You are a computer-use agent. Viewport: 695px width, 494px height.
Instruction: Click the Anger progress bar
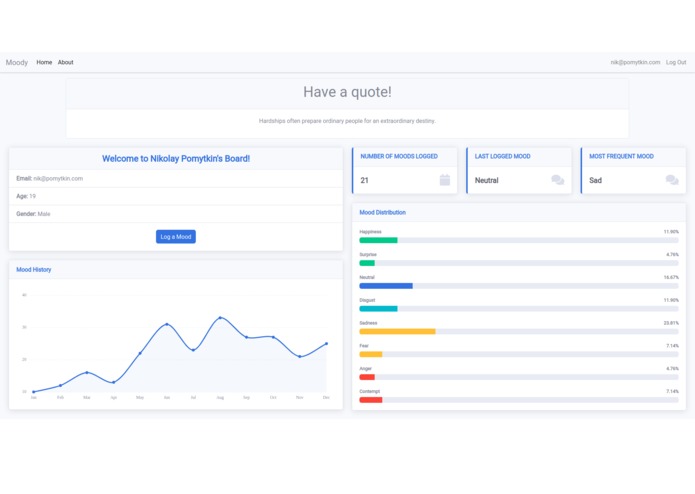[519, 377]
